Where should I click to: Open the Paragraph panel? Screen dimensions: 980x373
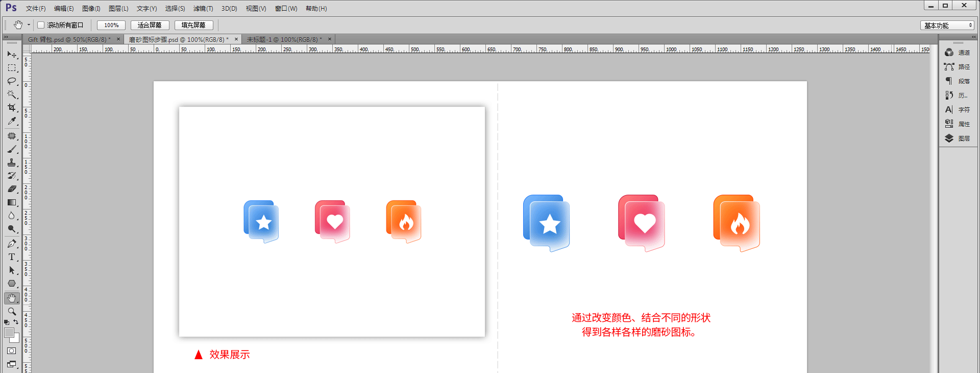pos(958,81)
